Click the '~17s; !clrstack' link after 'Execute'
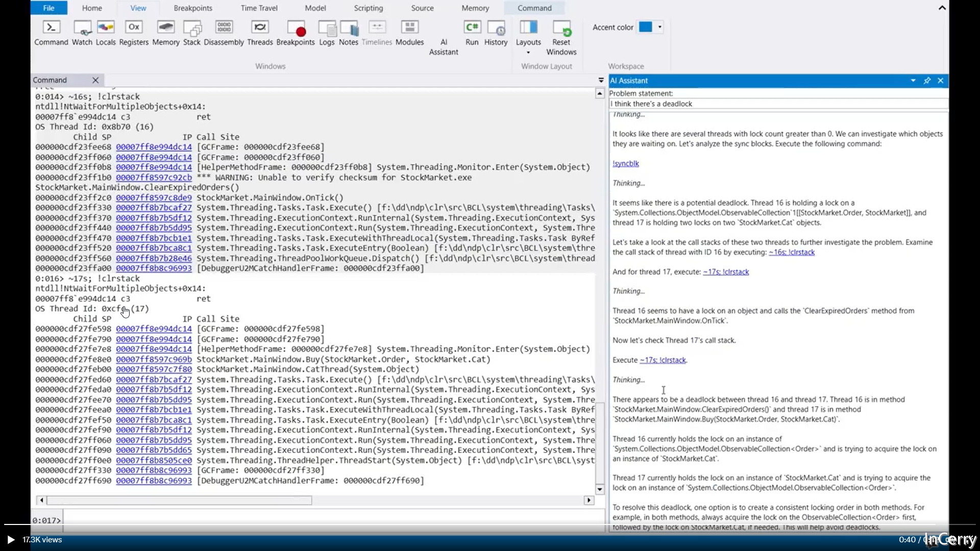 point(663,360)
